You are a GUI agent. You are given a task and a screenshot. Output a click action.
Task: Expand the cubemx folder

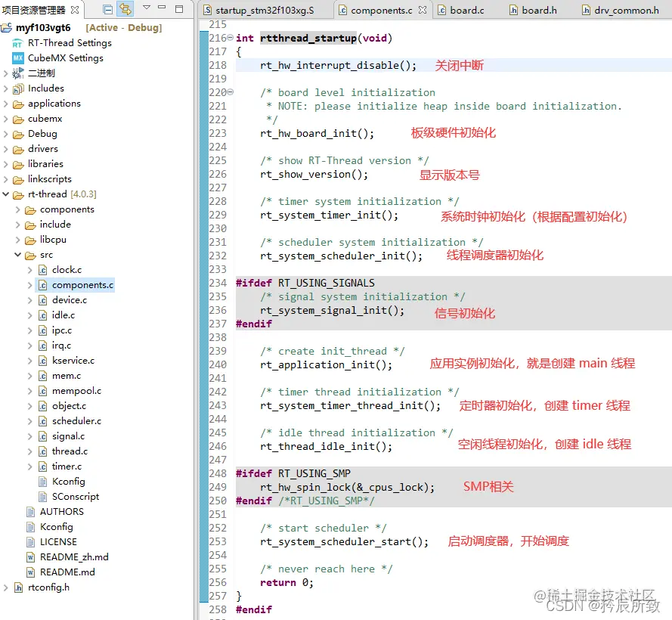click(5, 119)
